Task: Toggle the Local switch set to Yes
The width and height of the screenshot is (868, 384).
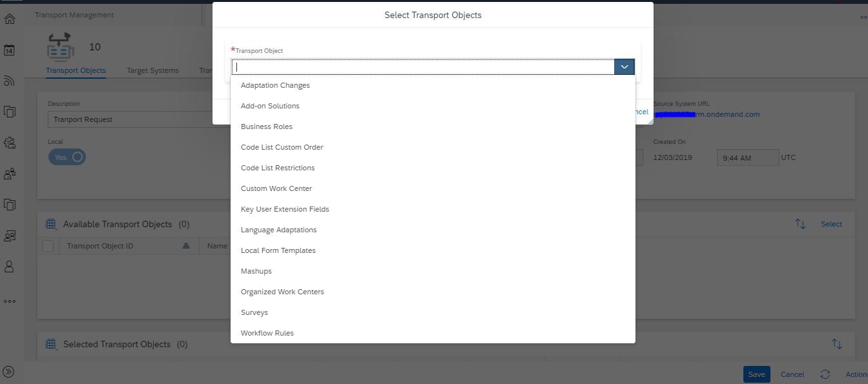Action: click(x=67, y=157)
